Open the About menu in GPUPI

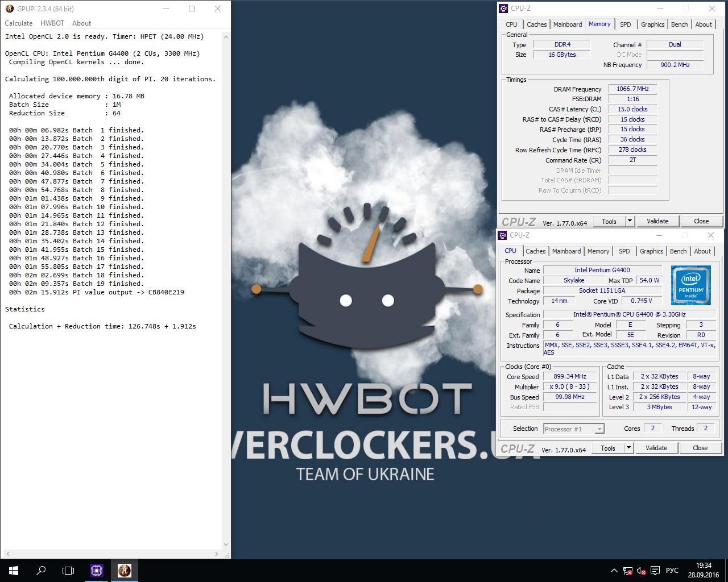[81, 23]
